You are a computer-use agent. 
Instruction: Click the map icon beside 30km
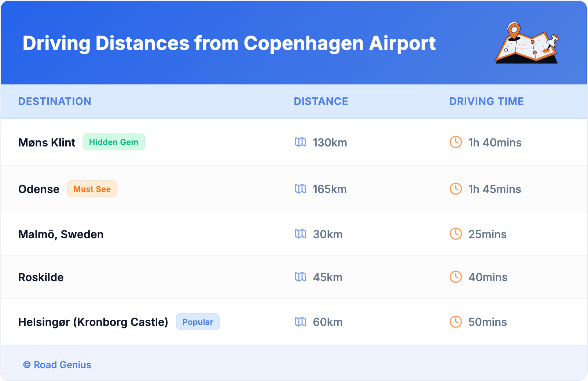pyautogui.click(x=300, y=234)
